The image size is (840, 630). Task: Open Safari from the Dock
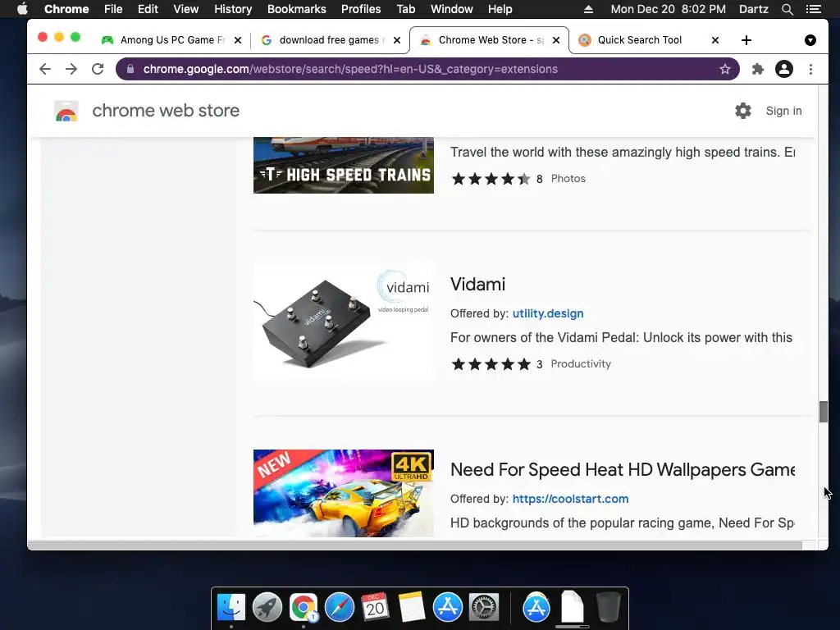(x=340, y=608)
